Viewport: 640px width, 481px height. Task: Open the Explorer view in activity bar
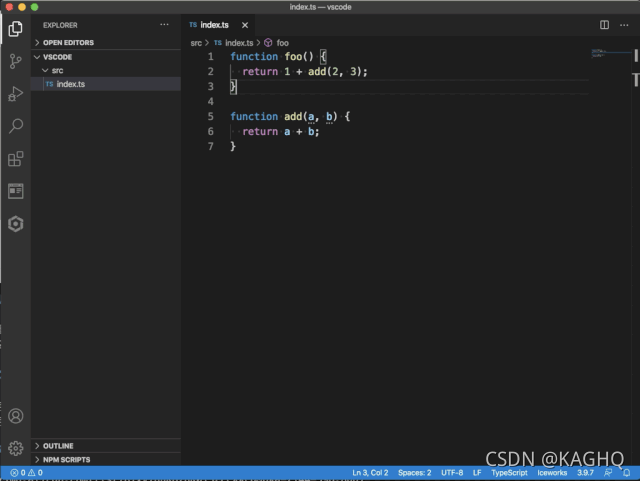click(16, 29)
